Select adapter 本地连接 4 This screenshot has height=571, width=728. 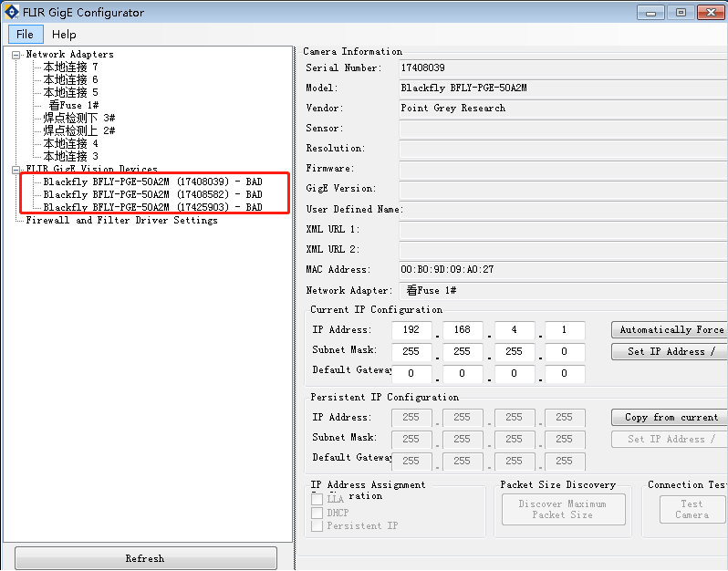70,143
